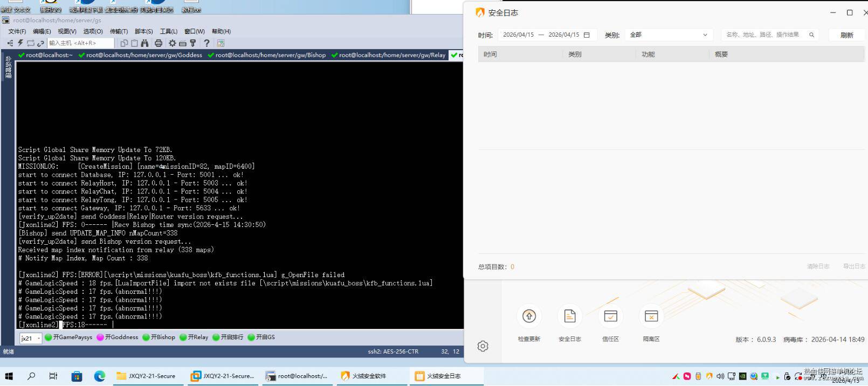
Task: Switch to root@localhost:/home/server/gw/Bishop tab
Action: [x=266, y=54]
